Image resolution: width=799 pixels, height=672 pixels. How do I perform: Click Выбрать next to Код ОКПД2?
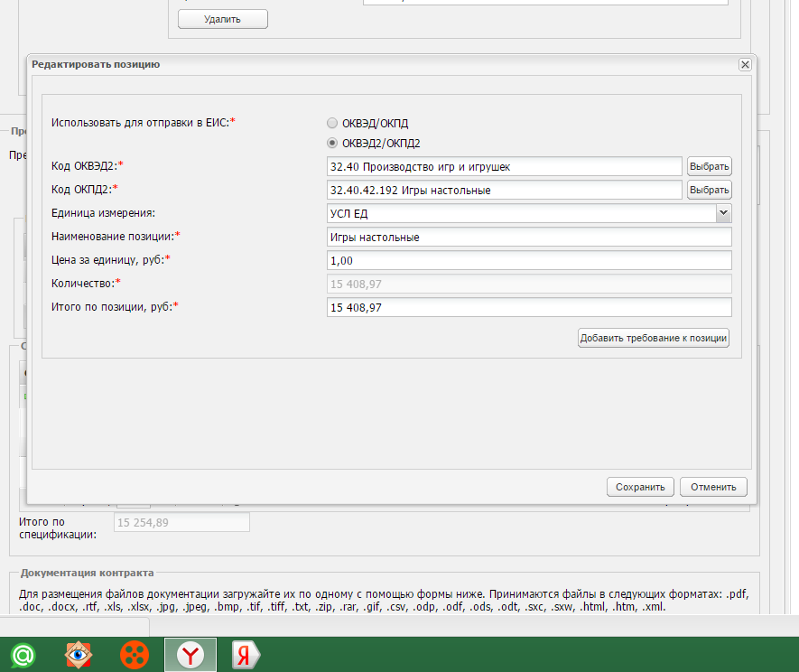click(710, 190)
